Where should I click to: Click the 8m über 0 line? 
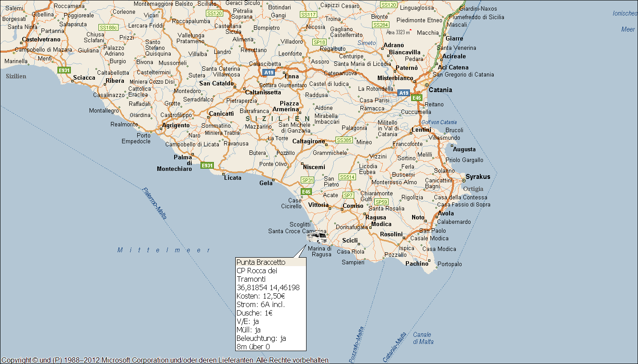[253, 347]
